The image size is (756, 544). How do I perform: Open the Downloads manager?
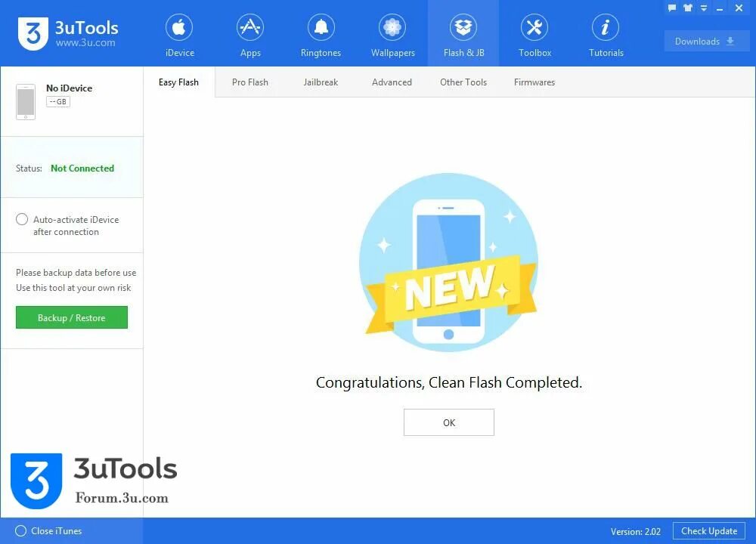coord(706,42)
